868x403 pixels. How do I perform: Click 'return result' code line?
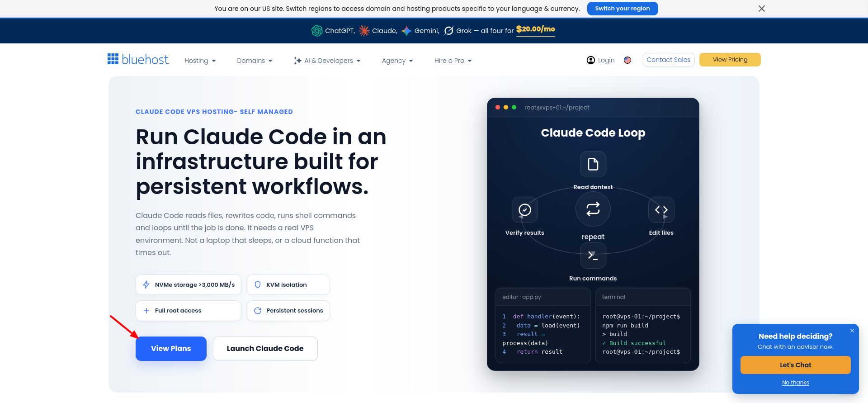tap(540, 352)
